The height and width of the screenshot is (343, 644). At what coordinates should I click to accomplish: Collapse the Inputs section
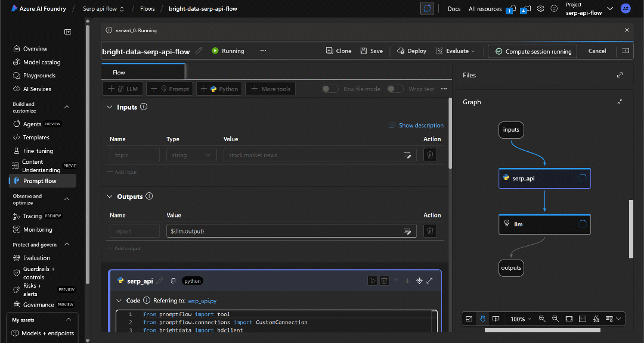[110, 107]
